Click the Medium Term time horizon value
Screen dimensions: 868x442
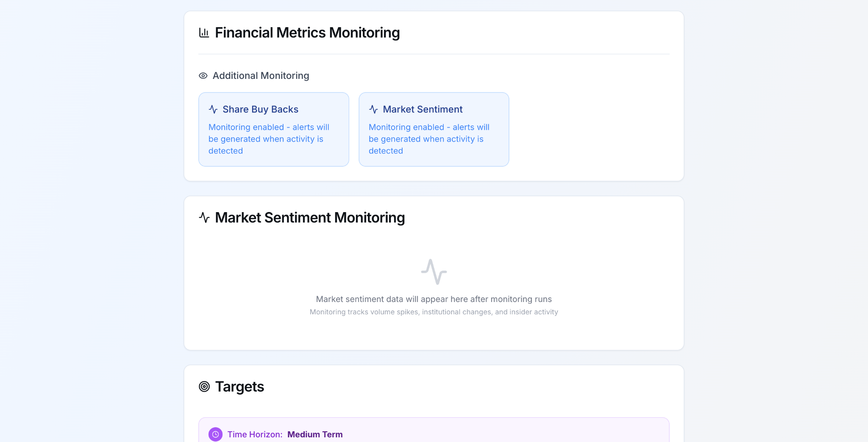pyautogui.click(x=315, y=434)
